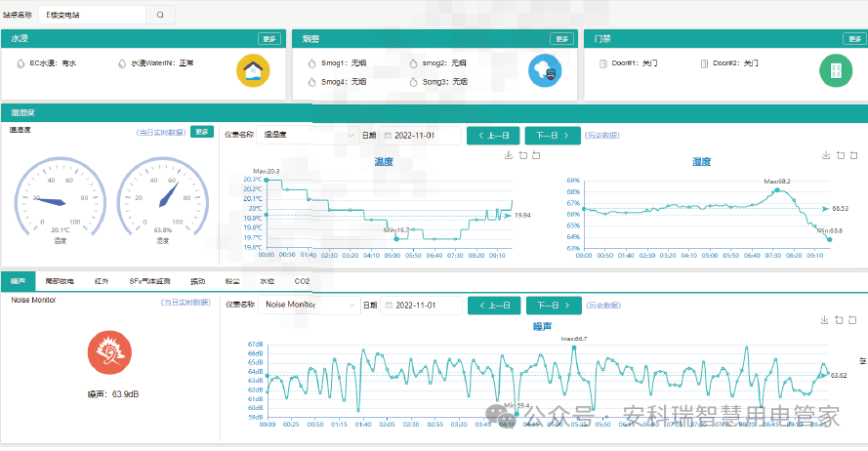The width and height of the screenshot is (868, 451).
Task: Click the orange noise ear icon
Action: point(109,352)
